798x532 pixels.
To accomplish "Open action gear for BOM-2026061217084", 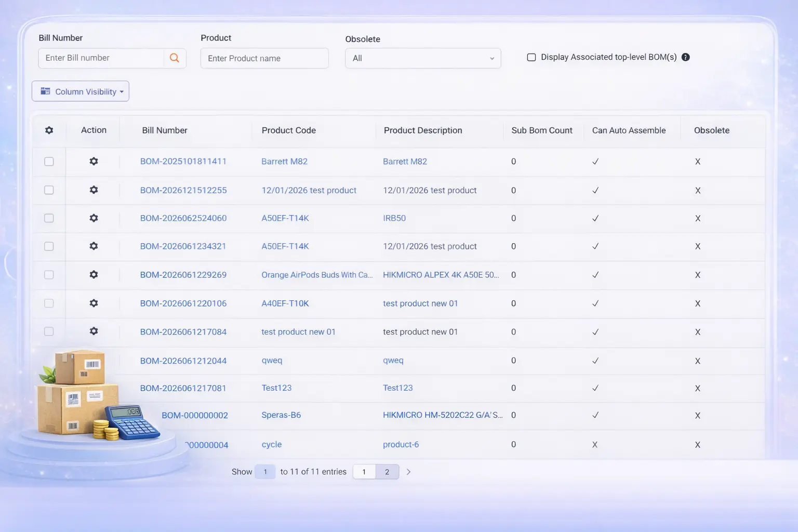I will (x=94, y=331).
